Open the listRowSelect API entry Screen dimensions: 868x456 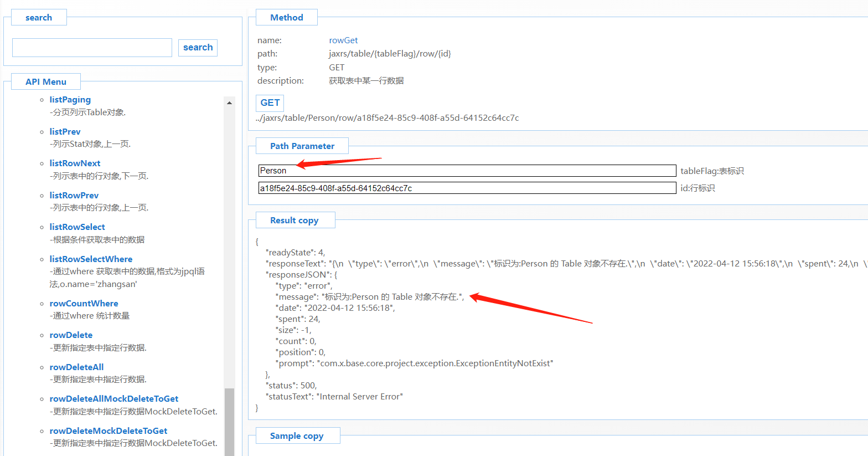click(x=77, y=227)
